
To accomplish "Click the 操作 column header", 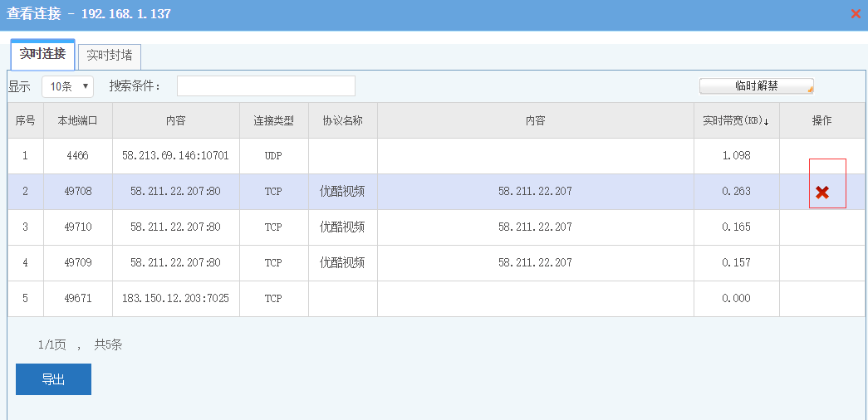I will pos(821,120).
